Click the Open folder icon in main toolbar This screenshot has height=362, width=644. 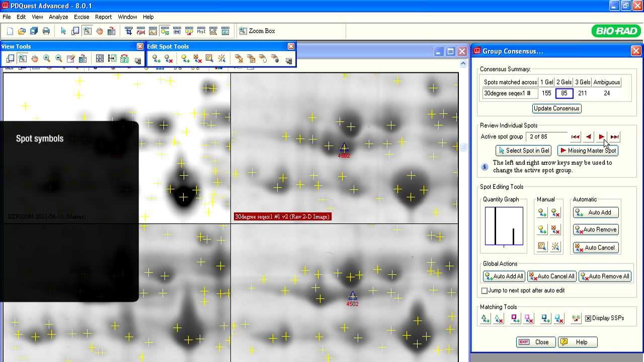(x=22, y=31)
